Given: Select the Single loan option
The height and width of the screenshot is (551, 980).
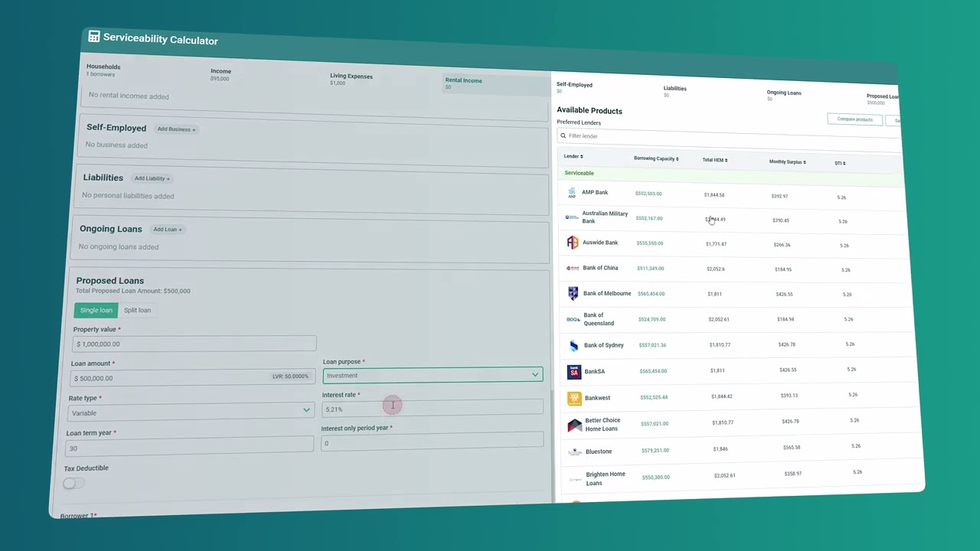Looking at the screenshot, I should click(x=96, y=310).
